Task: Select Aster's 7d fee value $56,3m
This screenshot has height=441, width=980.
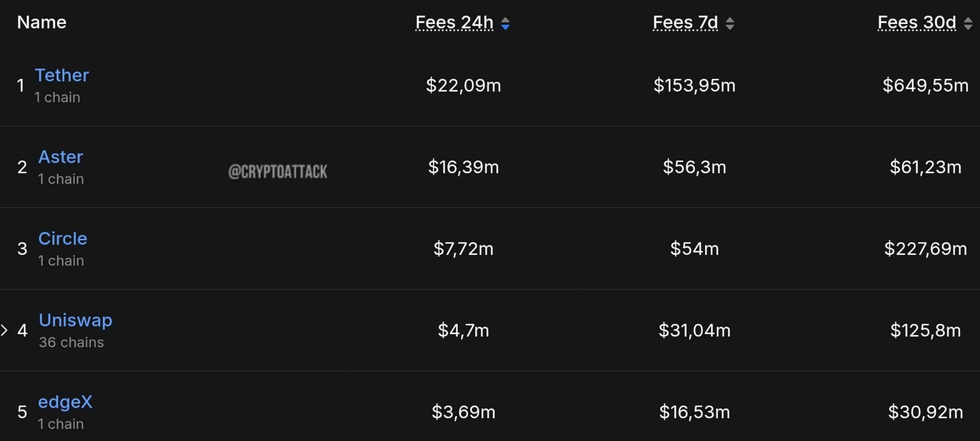Action: click(694, 167)
